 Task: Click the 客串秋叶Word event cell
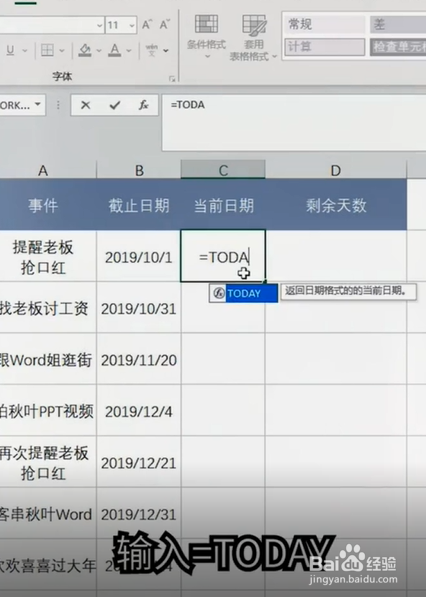48,514
